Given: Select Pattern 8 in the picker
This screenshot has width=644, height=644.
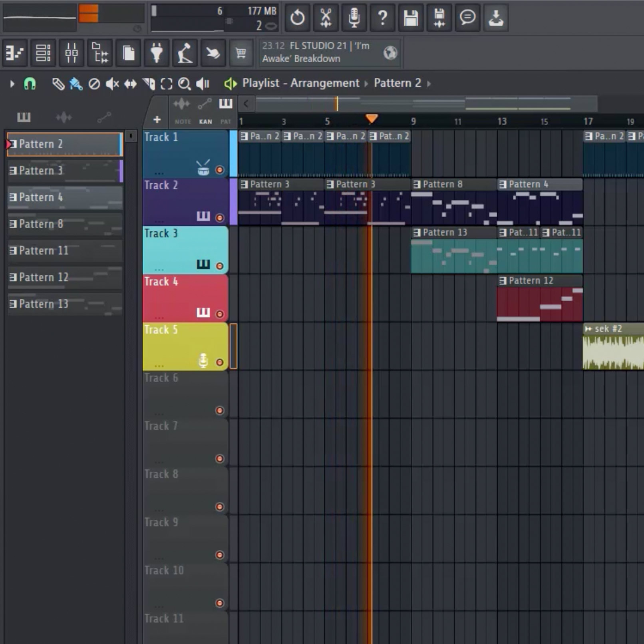Looking at the screenshot, I should (65, 224).
